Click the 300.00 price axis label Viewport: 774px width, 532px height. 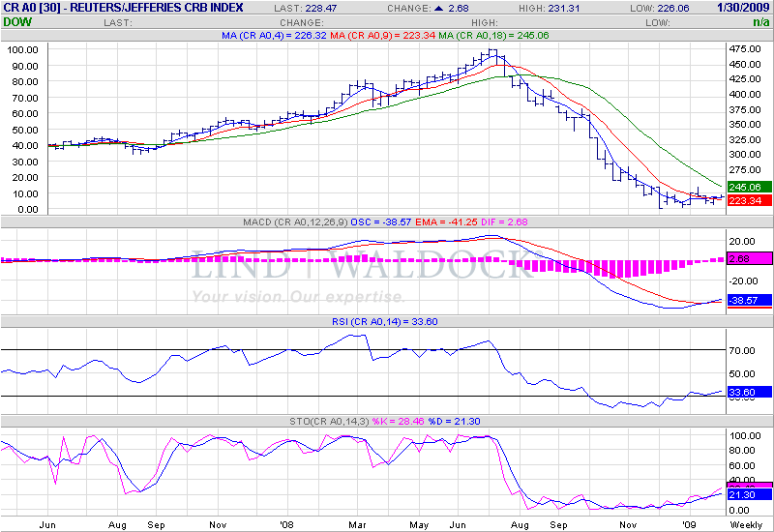tap(745, 155)
